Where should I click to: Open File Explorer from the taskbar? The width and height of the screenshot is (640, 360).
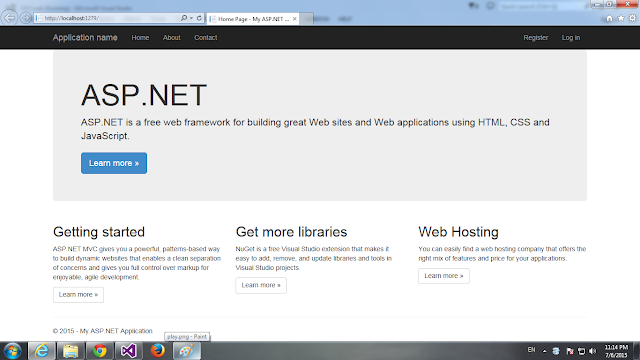71,351
